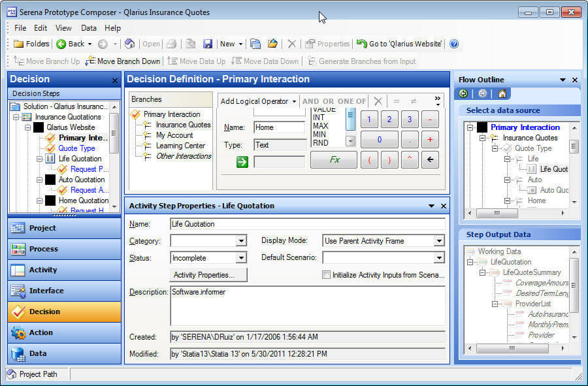The width and height of the screenshot is (588, 386).
Task: Click the Name field containing Home
Action: point(280,127)
